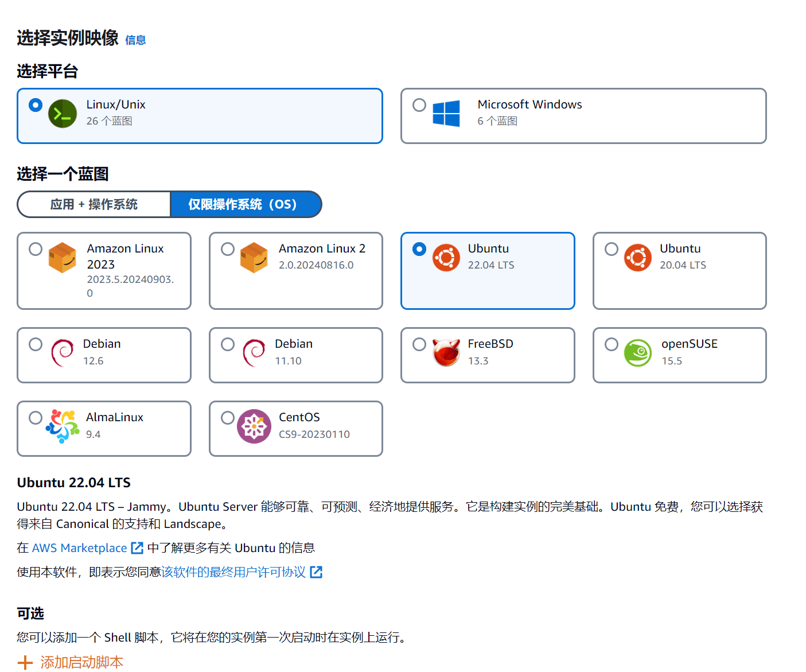Switch to the 仅限操作系统 (OS) tab

point(246,204)
